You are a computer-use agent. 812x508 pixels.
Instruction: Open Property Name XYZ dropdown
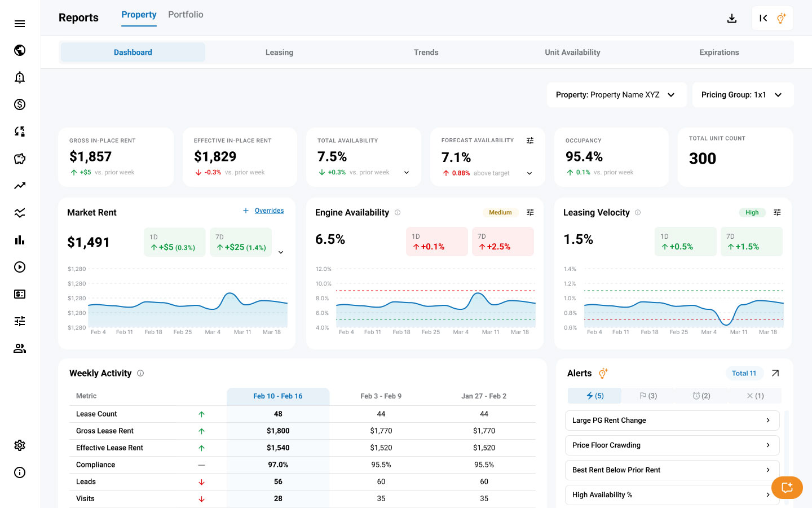tap(616, 95)
